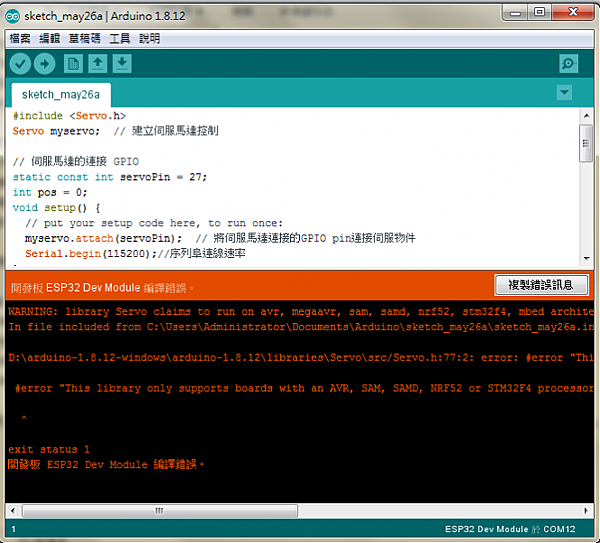Screen dimensions: 600x543
Task: Click the 'Servo.h:77:2: error' console line
Action: (301, 357)
